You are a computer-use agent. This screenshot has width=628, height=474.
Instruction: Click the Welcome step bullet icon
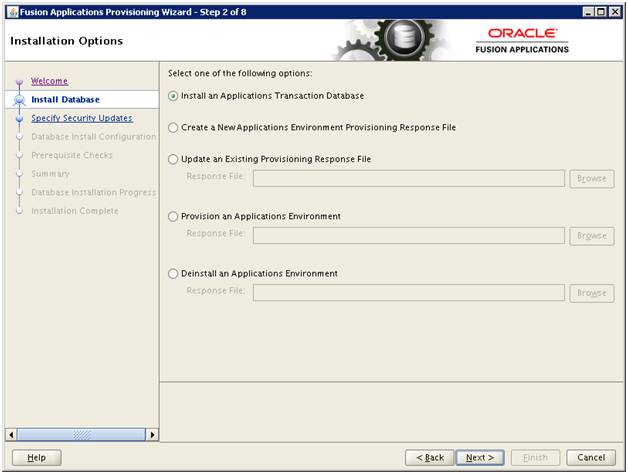pyautogui.click(x=19, y=82)
